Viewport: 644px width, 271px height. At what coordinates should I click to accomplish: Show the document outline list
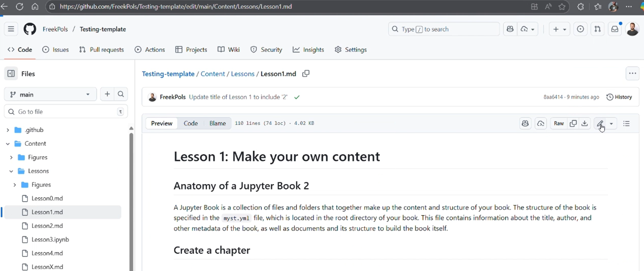point(626,123)
